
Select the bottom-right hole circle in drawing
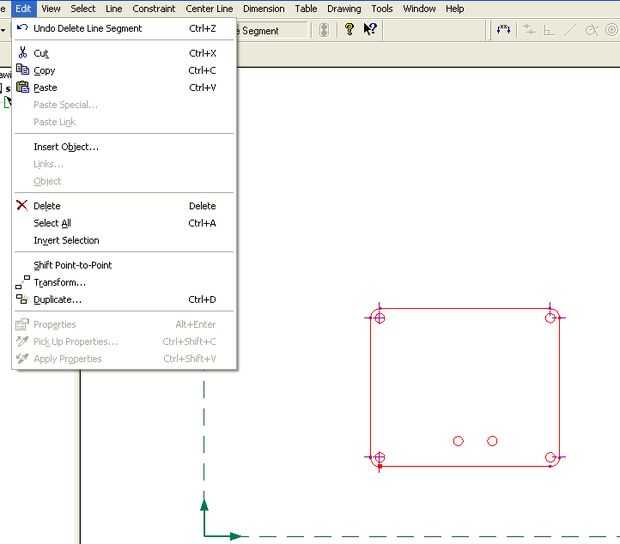550,457
